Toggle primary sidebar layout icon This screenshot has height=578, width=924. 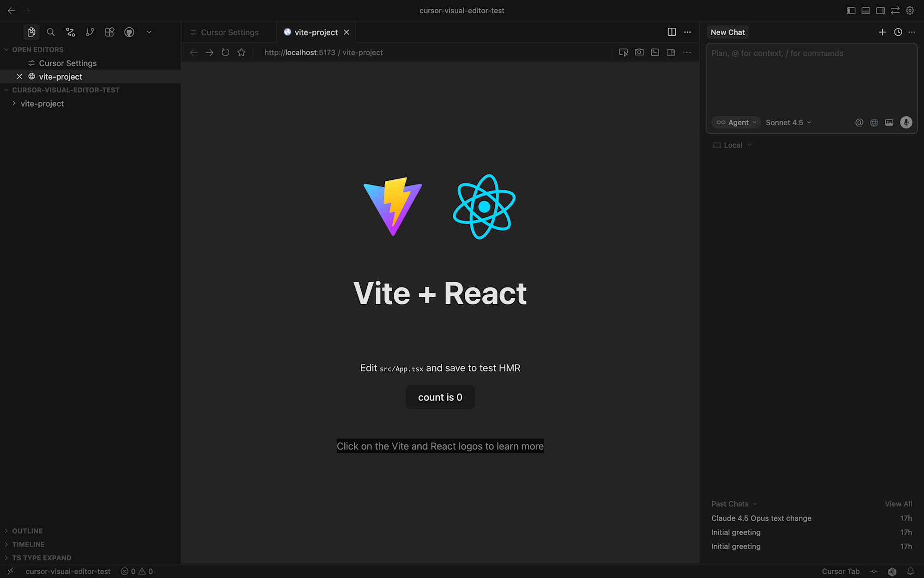point(851,10)
